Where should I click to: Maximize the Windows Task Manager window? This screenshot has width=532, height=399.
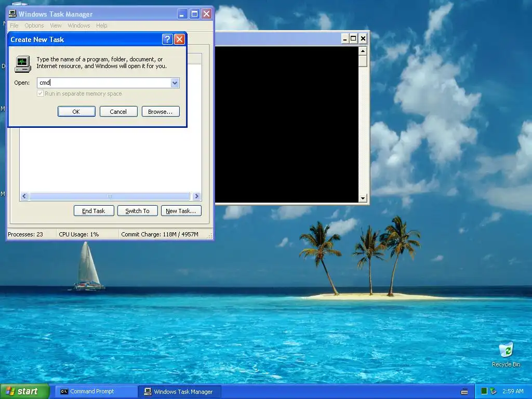(194, 14)
